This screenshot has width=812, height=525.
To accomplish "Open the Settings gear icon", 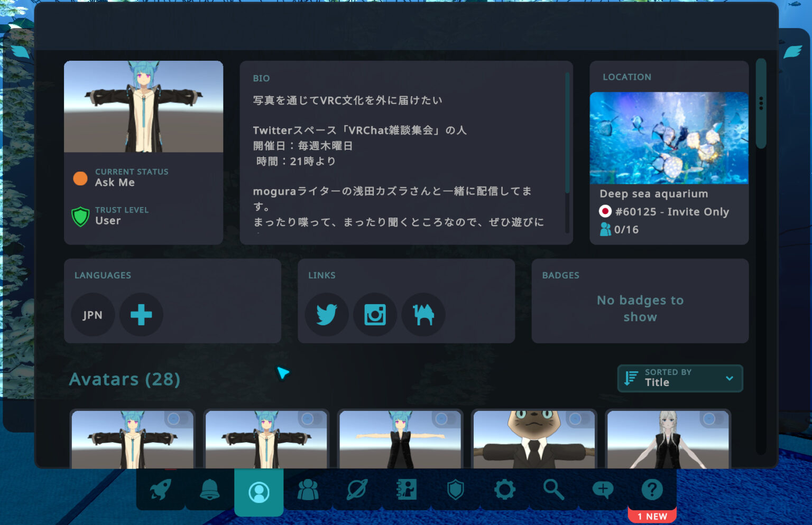I will [x=504, y=490].
